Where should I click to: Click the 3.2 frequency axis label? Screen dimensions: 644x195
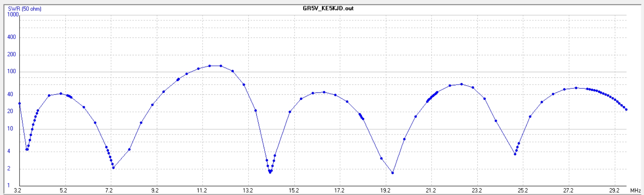[18, 191]
